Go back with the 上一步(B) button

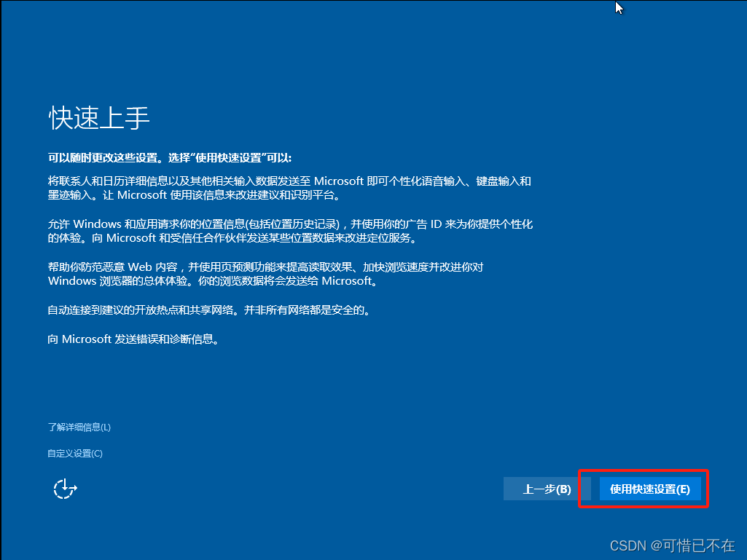(x=547, y=489)
